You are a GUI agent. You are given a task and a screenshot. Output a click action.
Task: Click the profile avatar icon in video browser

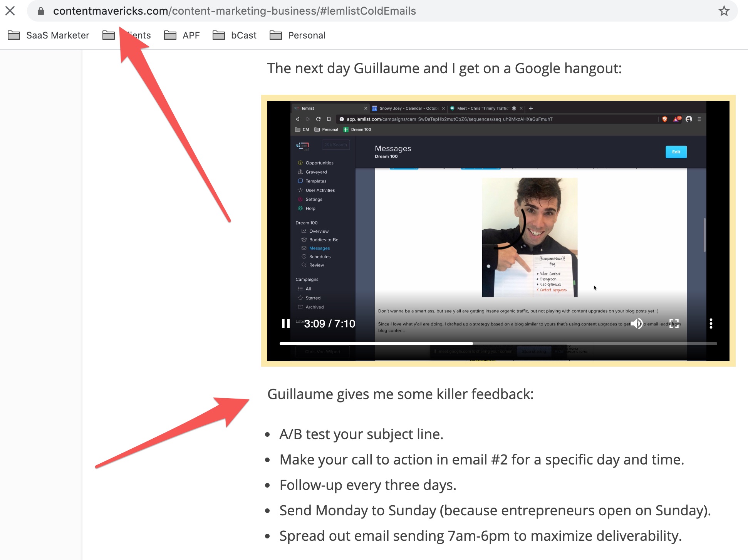pyautogui.click(x=689, y=119)
